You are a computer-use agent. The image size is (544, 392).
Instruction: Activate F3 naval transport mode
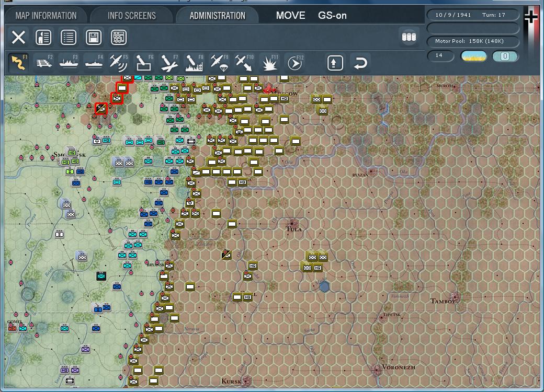(69, 63)
